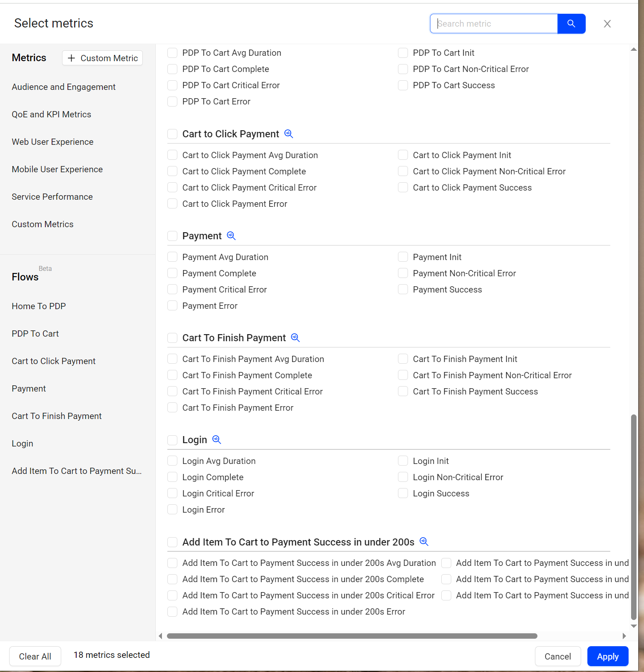Check the Payment Success checkbox
Screen dimensions: 644x672
tap(403, 290)
